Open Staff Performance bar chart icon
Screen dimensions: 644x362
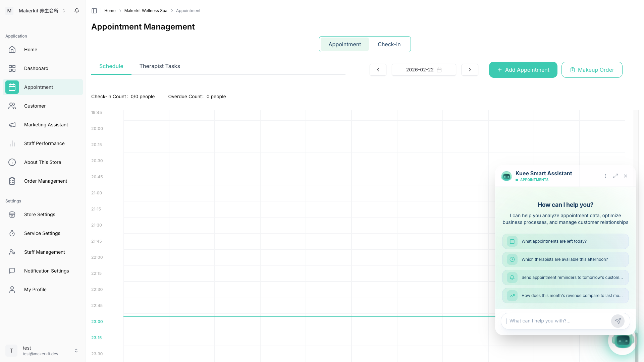click(12, 143)
